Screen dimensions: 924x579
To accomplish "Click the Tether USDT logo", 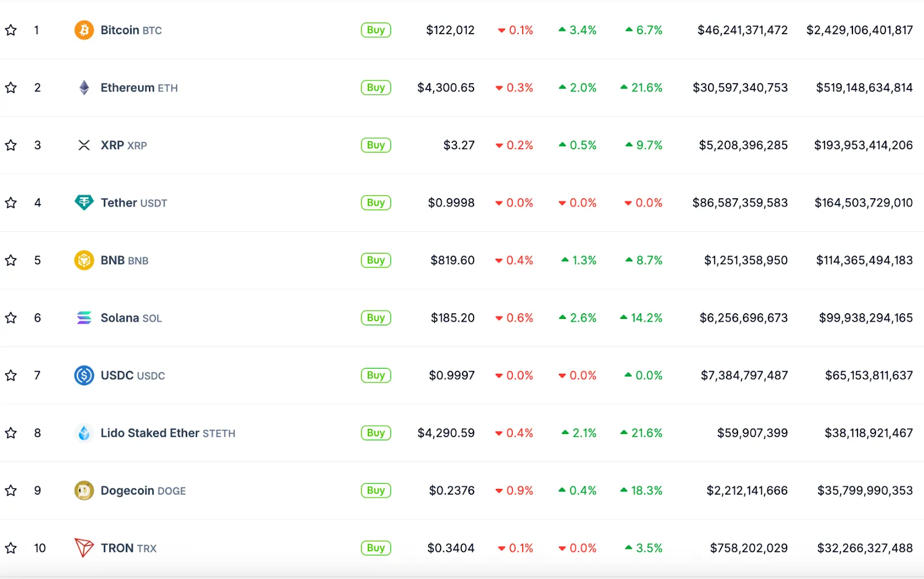I will point(84,202).
